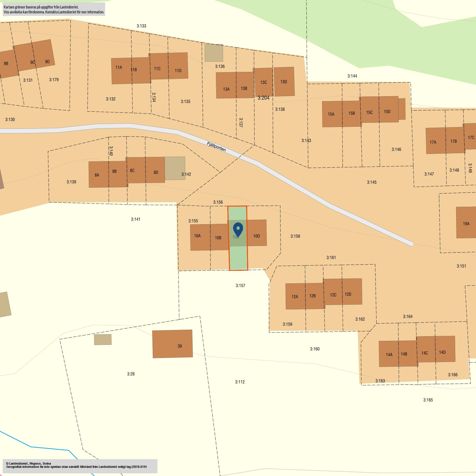Click property label 3:160

[315, 349]
